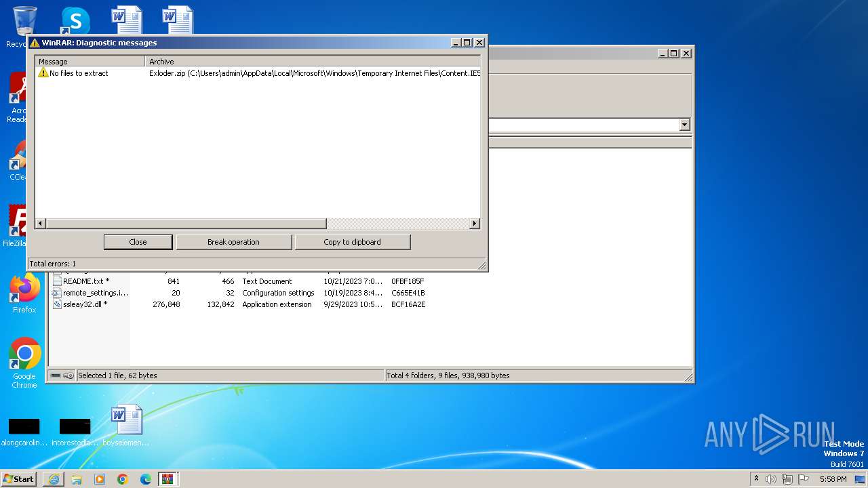Minimize the Diagnostic messages window
Viewport: 868px width, 488px height.
tap(456, 43)
